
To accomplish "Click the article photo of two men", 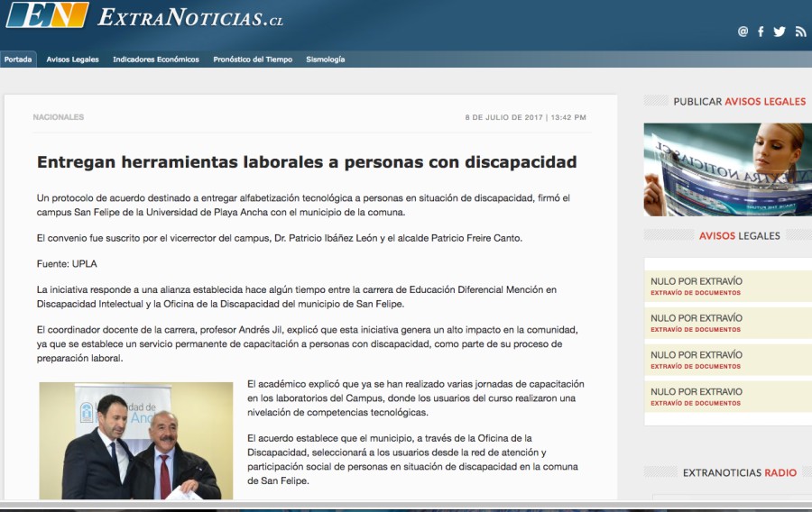I will tap(136, 441).
